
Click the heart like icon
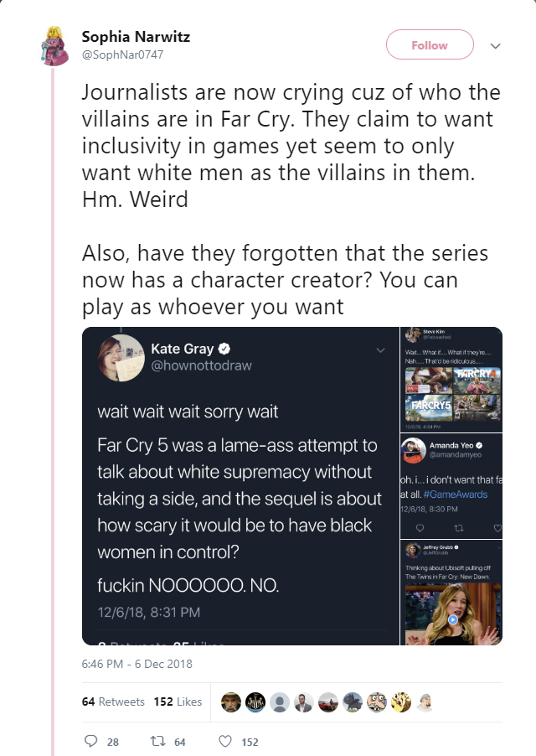pos(225,741)
